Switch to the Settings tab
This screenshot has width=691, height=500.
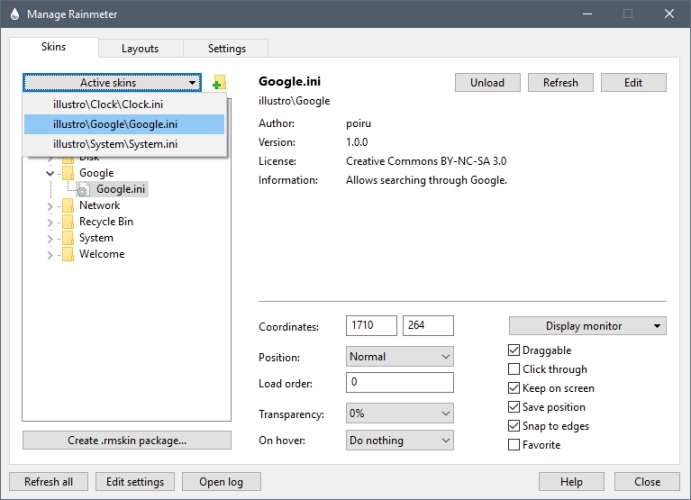point(227,48)
